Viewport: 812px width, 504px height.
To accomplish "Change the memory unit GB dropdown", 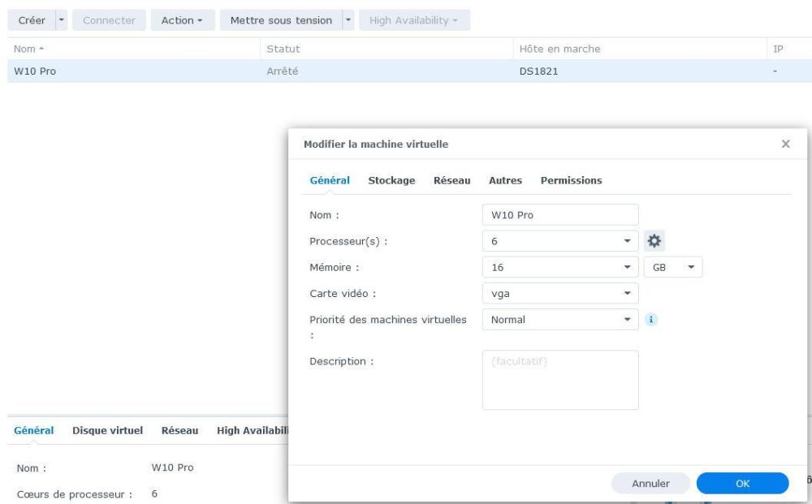I will point(672,267).
